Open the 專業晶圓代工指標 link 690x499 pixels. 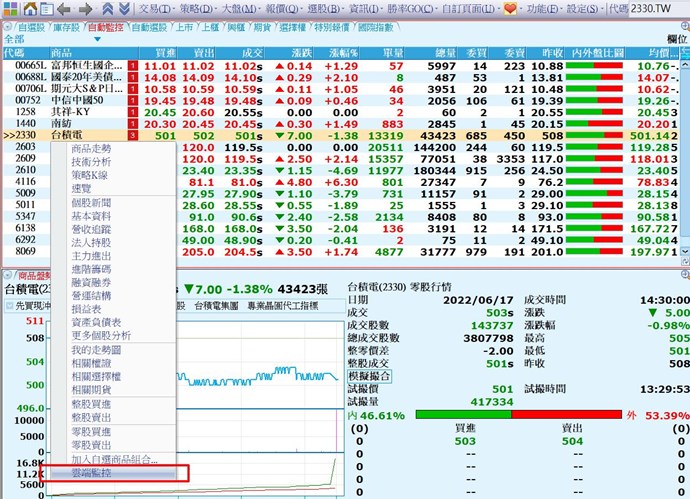(283, 306)
